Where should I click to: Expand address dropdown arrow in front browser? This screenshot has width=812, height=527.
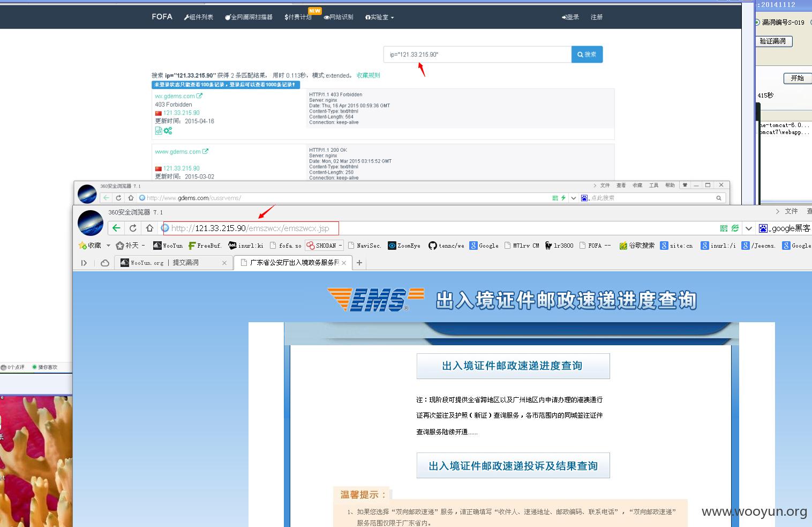749,228
